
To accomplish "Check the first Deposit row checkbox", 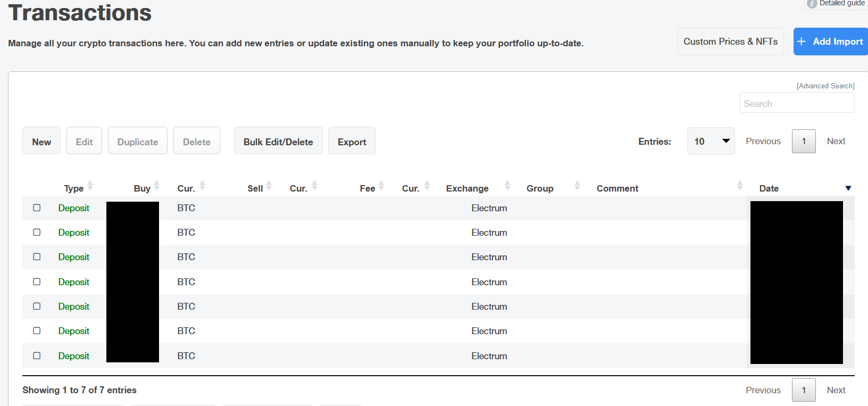I will click(x=37, y=208).
